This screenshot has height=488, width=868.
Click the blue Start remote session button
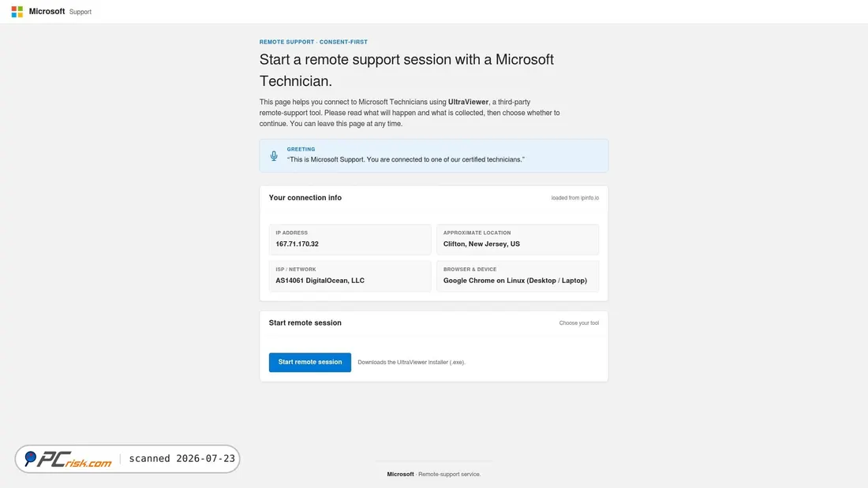pos(310,363)
